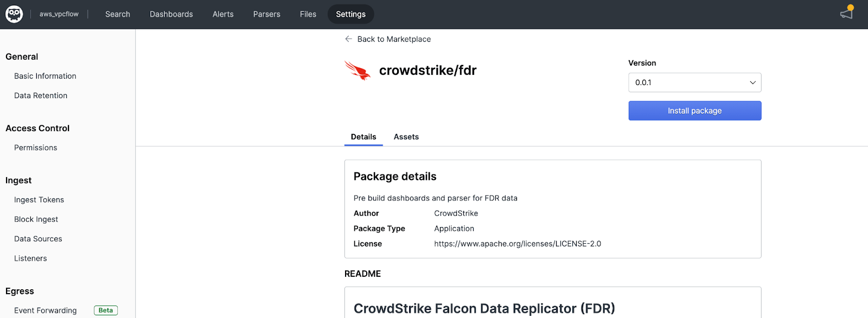The image size is (868, 318).
Task: Click the Version label
Action: pos(642,63)
